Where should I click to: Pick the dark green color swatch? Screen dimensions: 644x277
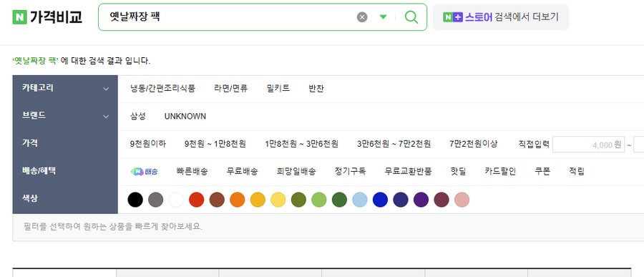(x=340, y=200)
